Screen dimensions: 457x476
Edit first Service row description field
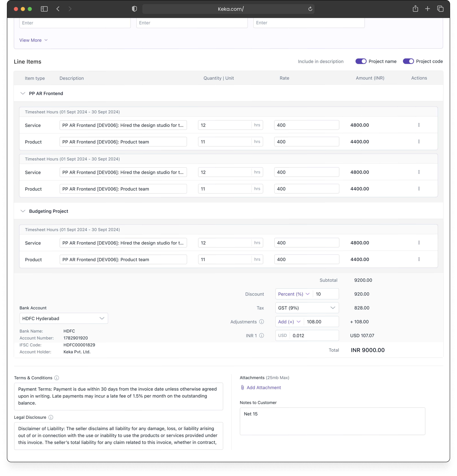(x=123, y=125)
